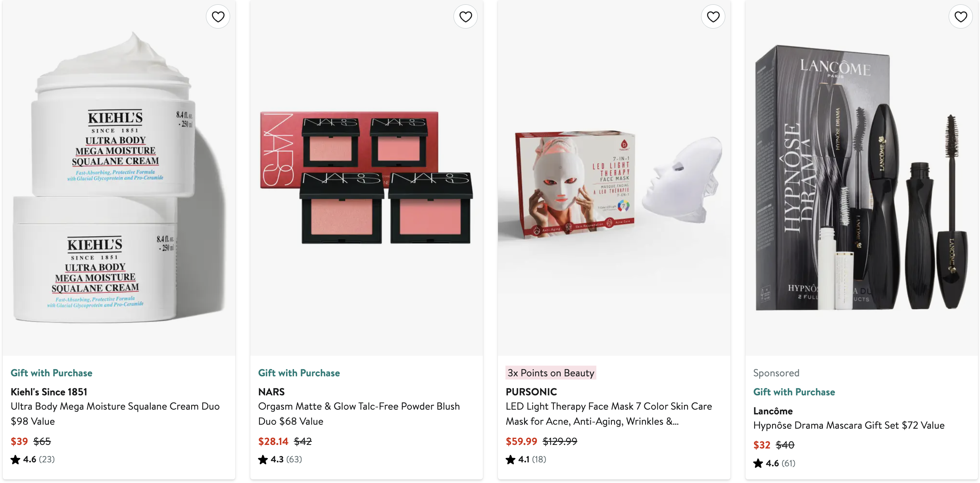
Task: Click the 4.1 star rating on PURSONIC mask
Action: [x=526, y=459]
